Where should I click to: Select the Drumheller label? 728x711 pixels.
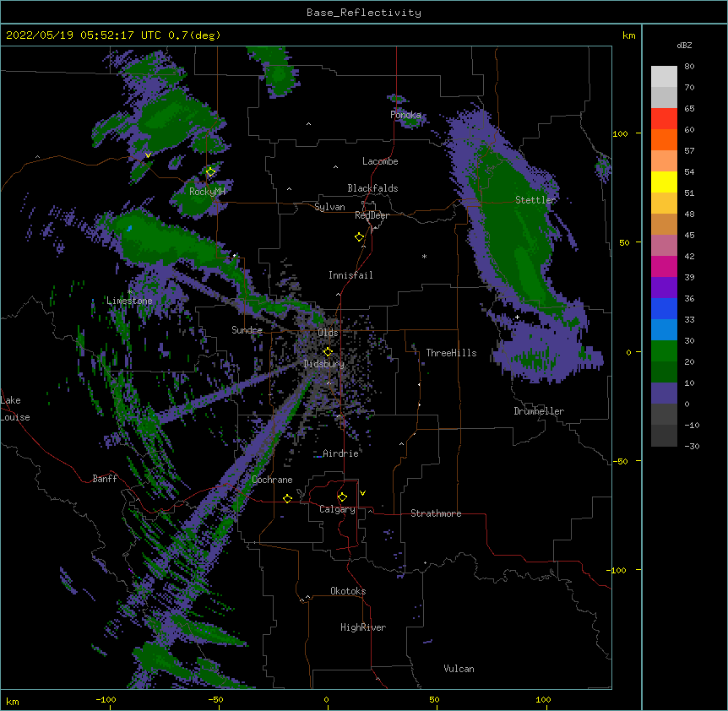tap(539, 411)
